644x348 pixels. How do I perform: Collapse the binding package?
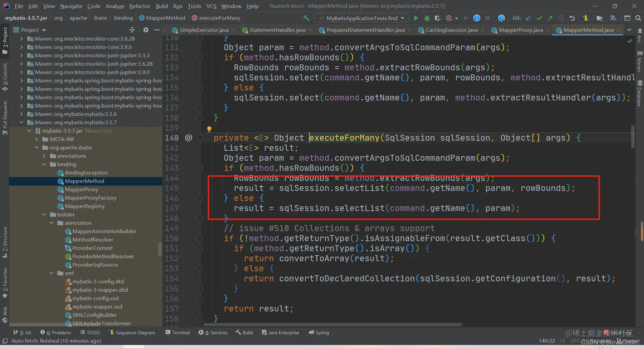pyautogui.click(x=44, y=164)
